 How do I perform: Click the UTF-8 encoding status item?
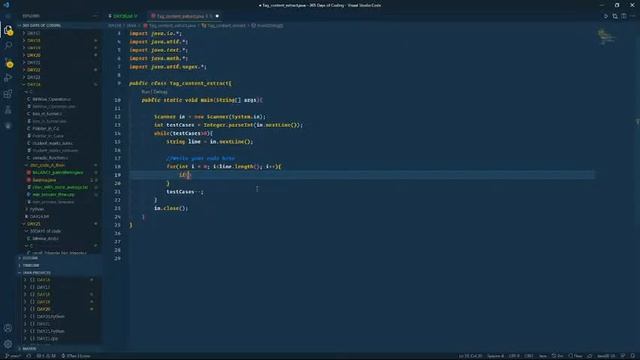(x=514, y=356)
